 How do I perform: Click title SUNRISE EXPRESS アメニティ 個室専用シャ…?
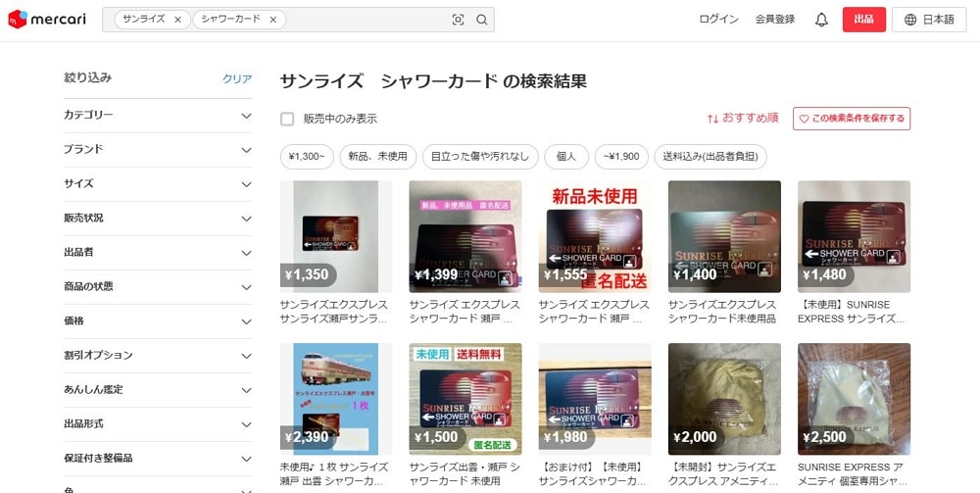[x=854, y=474]
